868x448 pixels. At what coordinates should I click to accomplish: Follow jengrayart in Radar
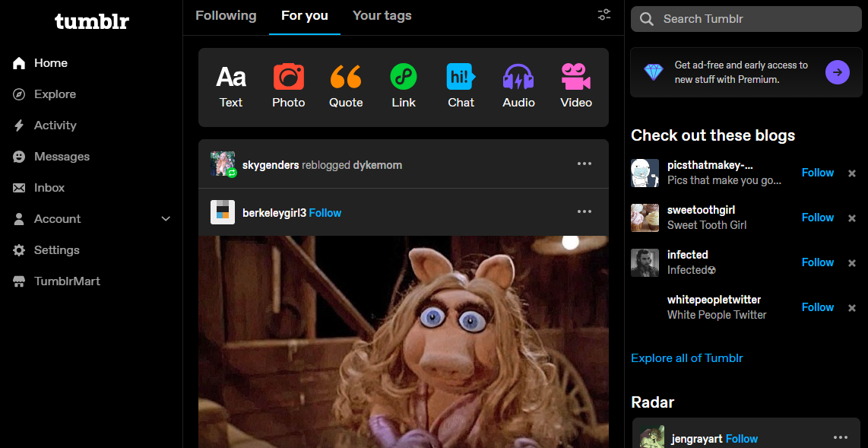[742, 439]
